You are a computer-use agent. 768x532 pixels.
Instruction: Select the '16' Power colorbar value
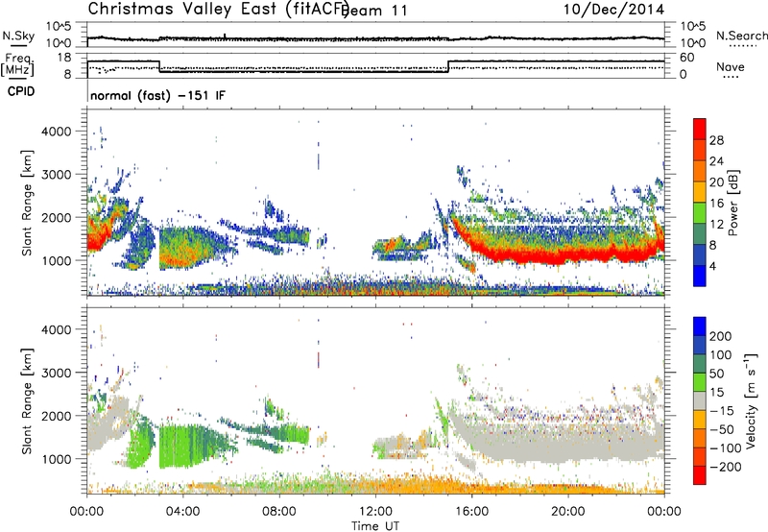716,204
